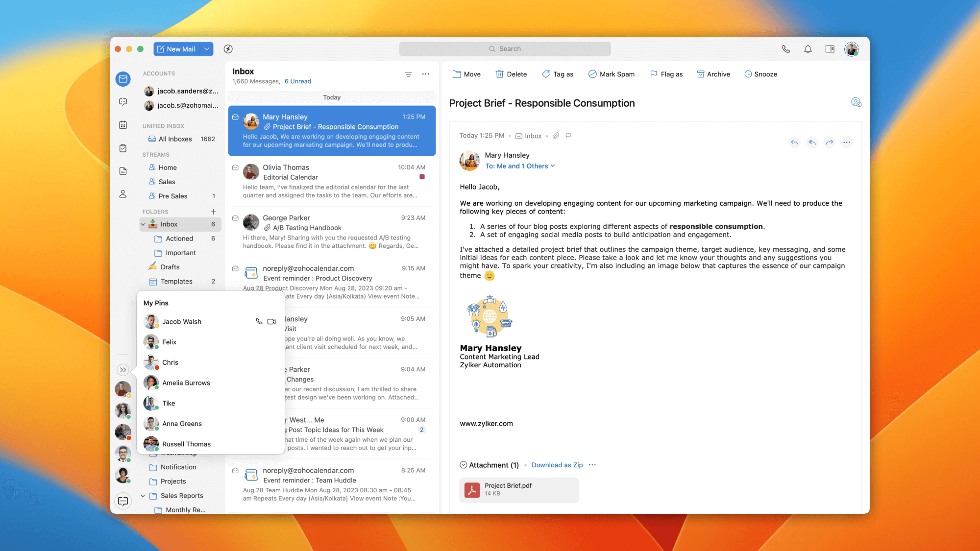Image resolution: width=980 pixels, height=551 pixels.
Task: Toggle the reading pane layout icon
Action: coord(830,49)
